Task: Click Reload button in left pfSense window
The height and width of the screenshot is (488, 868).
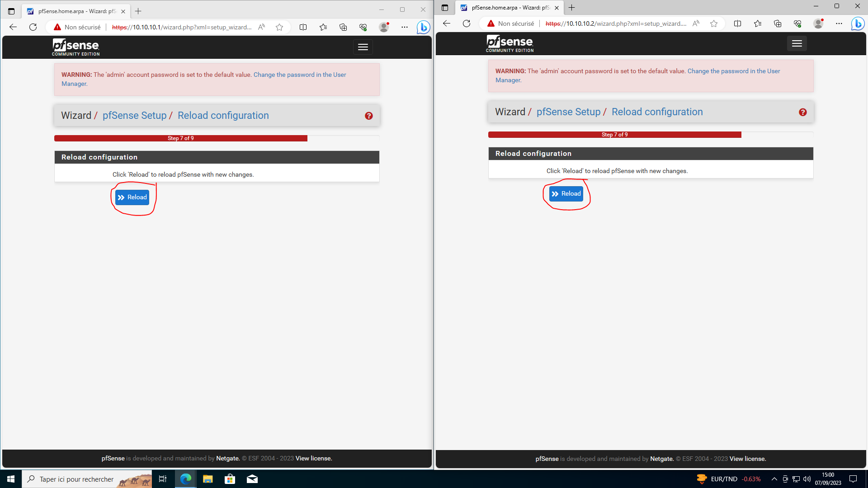Action: pos(132,197)
